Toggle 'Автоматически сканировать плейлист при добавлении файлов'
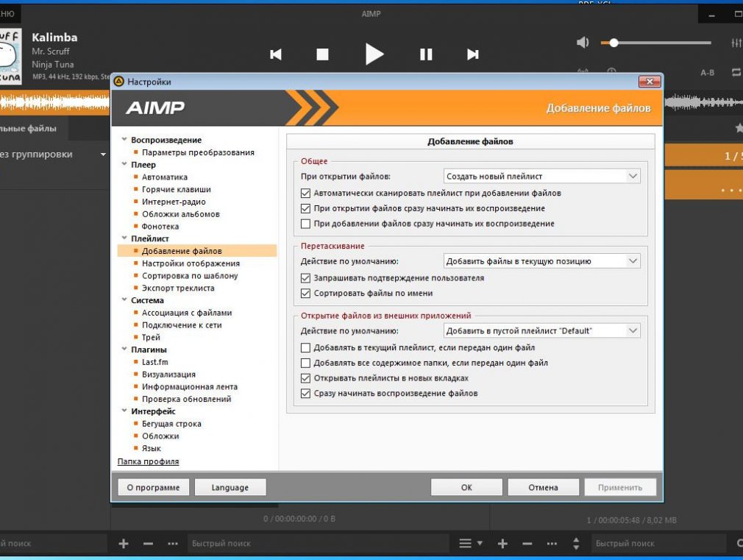This screenshot has height=560, width=743. click(x=305, y=193)
